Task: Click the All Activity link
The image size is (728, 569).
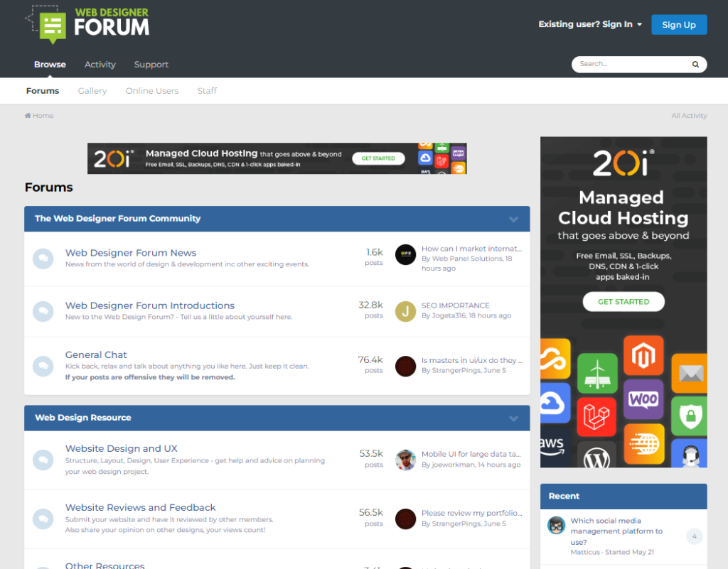Action: (x=689, y=116)
